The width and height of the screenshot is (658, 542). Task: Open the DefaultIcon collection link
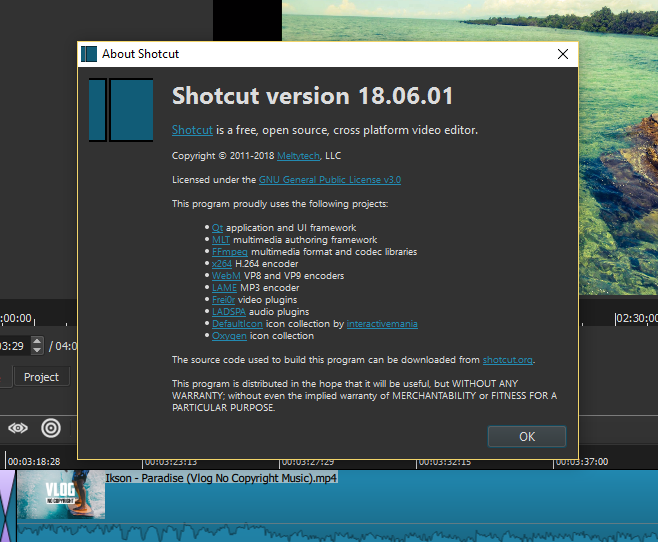pyautogui.click(x=237, y=324)
